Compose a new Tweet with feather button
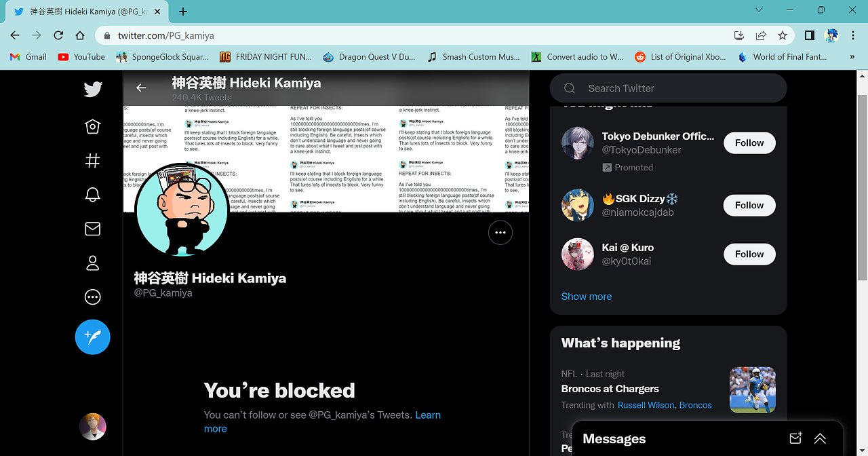 92,337
